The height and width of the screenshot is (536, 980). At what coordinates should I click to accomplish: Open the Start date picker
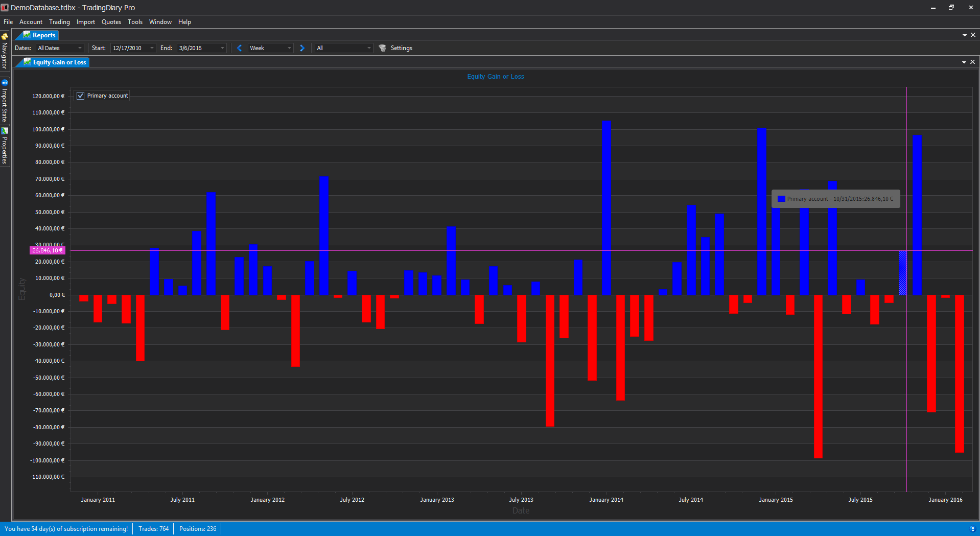point(152,48)
